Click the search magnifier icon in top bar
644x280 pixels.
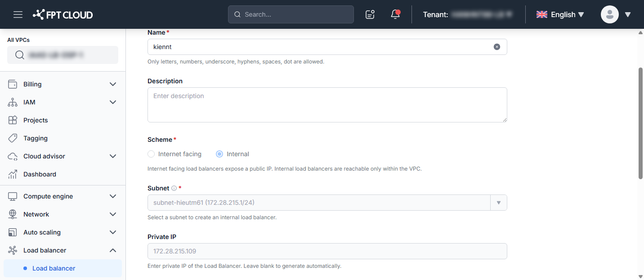tap(237, 14)
